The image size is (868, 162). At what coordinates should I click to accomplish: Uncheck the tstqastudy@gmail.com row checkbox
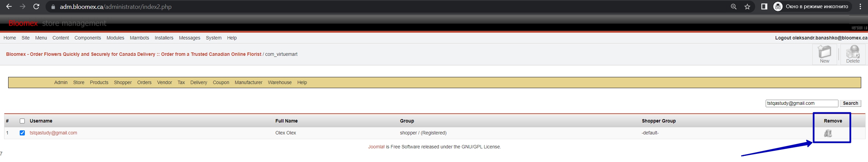coord(22,133)
